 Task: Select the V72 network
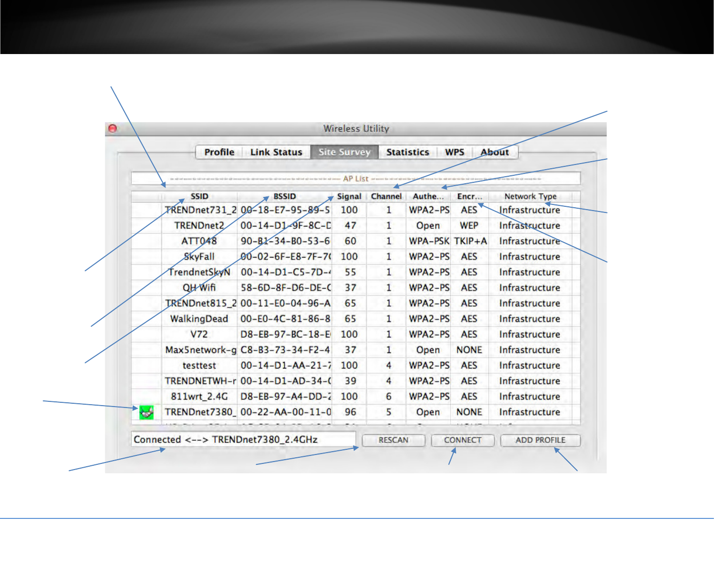coord(356,334)
